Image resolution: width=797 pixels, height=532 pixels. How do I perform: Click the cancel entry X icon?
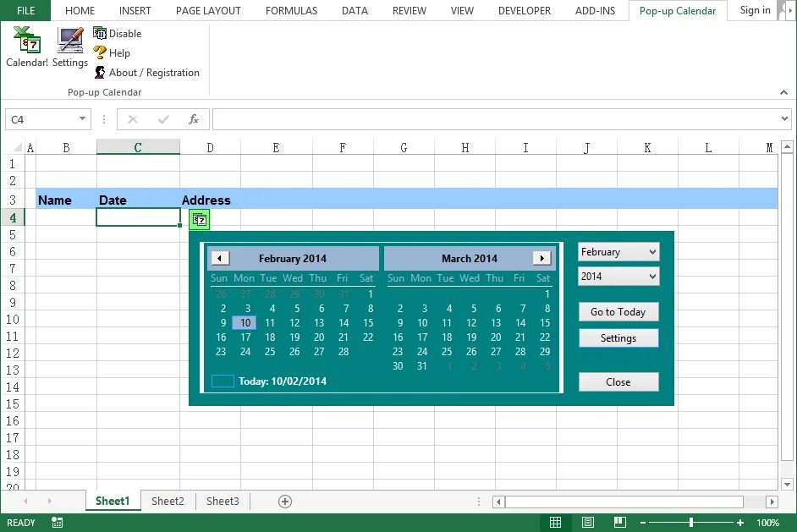pos(133,119)
